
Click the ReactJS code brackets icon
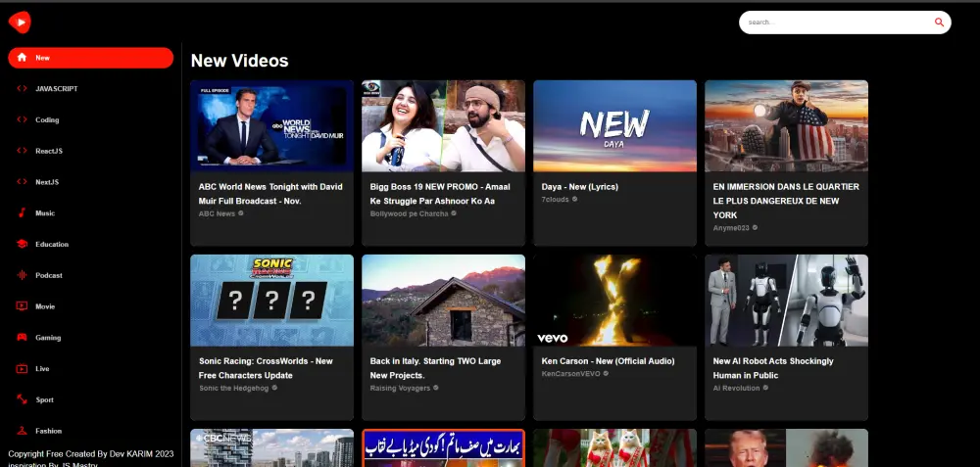click(22, 151)
